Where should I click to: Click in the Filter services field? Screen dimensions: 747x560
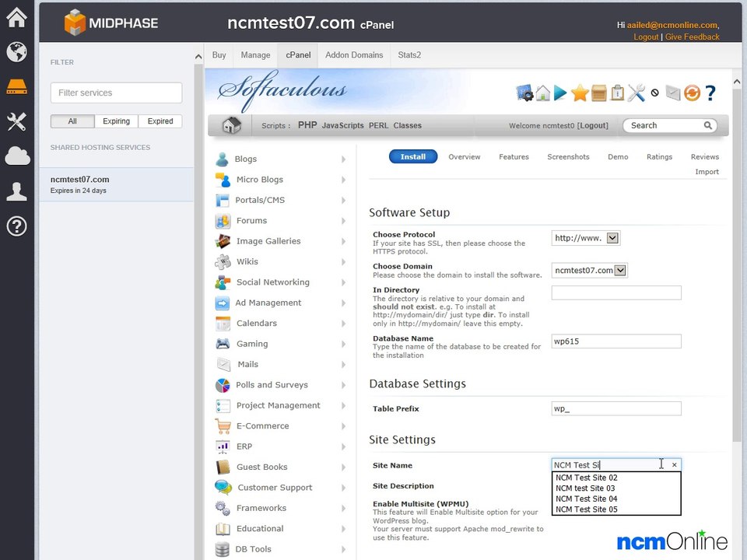click(116, 93)
